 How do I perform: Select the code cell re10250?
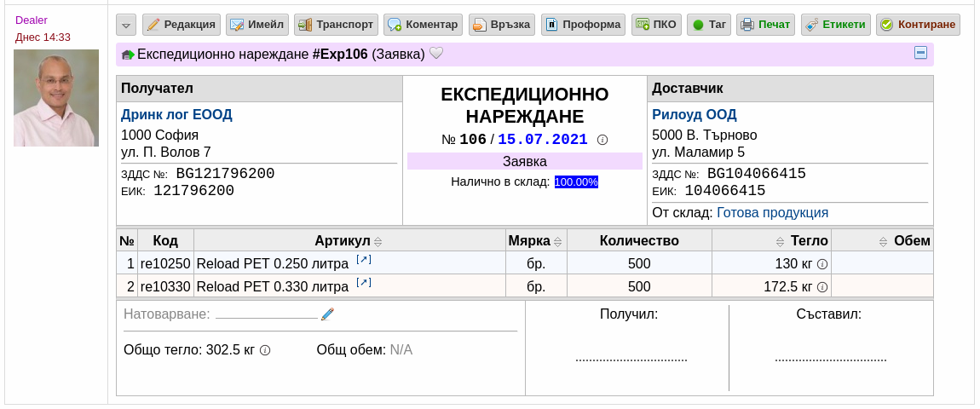click(165, 264)
